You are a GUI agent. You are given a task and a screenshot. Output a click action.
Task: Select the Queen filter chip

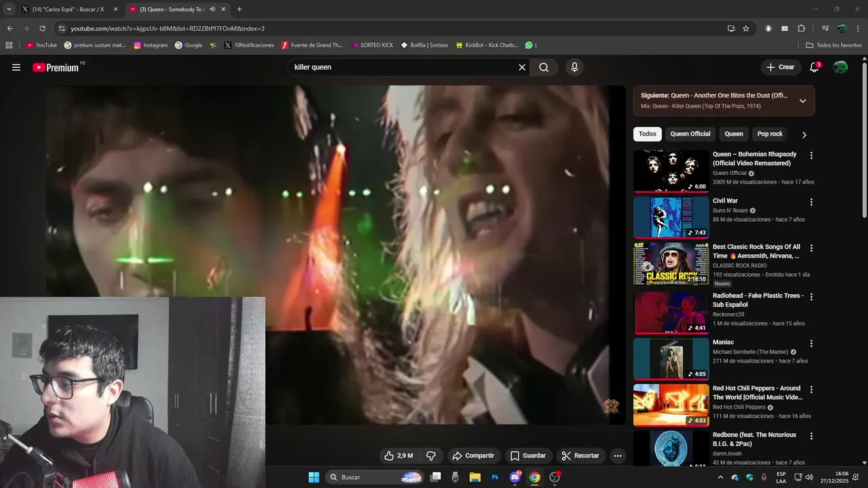click(x=734, y=134)
